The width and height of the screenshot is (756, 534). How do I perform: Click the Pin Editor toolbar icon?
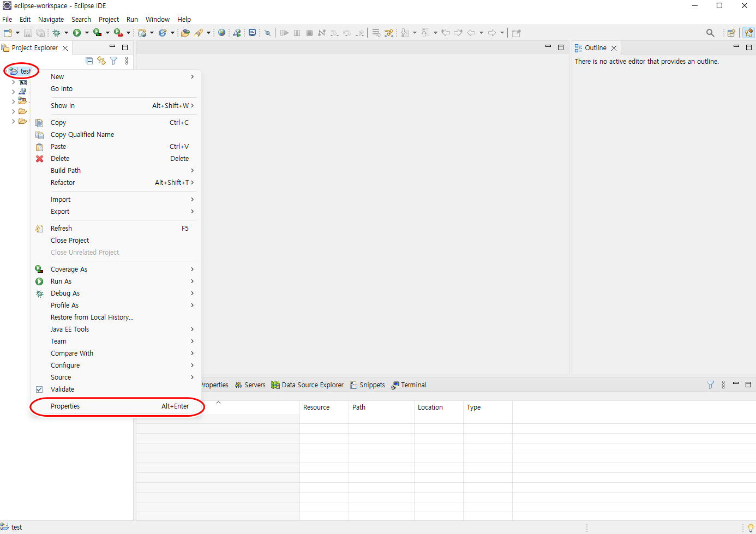click(x=517, y=33)
